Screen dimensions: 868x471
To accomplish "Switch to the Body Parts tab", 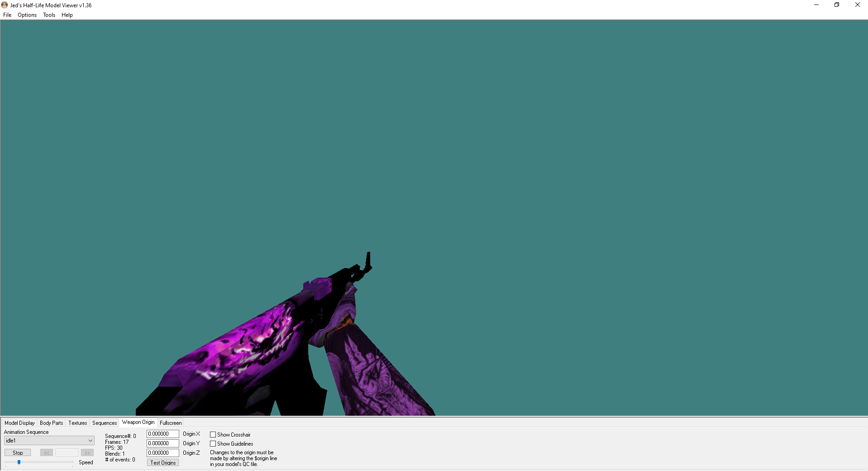I will pos(52,423).
